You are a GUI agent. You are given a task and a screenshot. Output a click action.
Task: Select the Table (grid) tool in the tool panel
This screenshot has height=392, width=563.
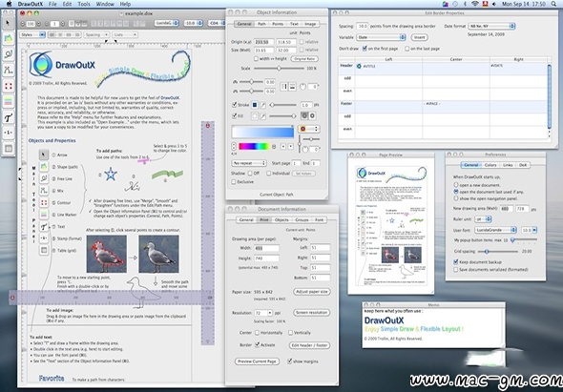click(9, 148)
